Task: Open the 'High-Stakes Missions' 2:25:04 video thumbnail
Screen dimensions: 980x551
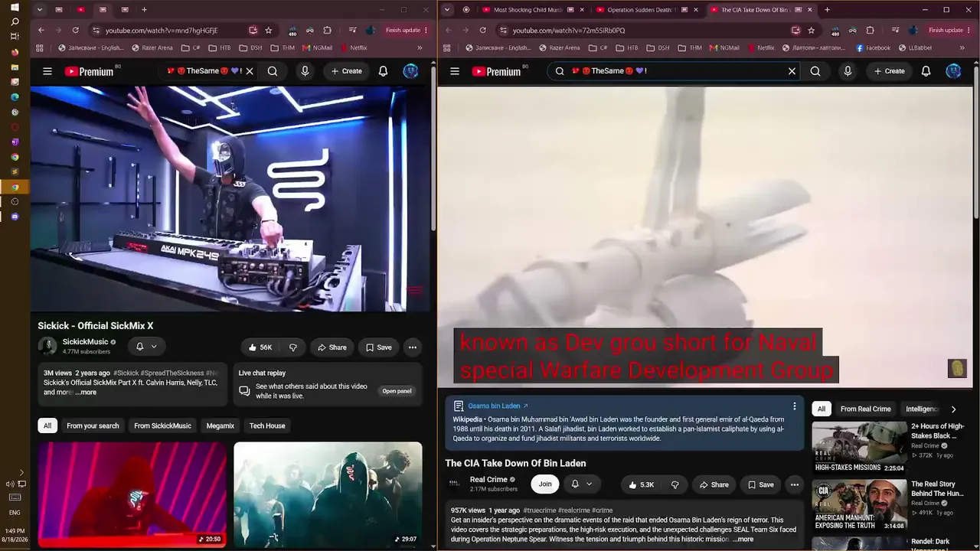Action: click(859, 447)
